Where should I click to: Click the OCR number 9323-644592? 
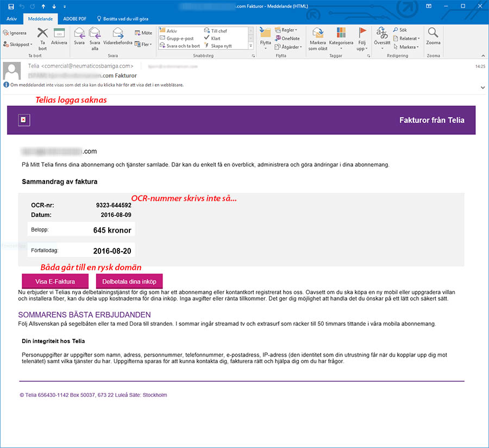click(x=114, y=205)
